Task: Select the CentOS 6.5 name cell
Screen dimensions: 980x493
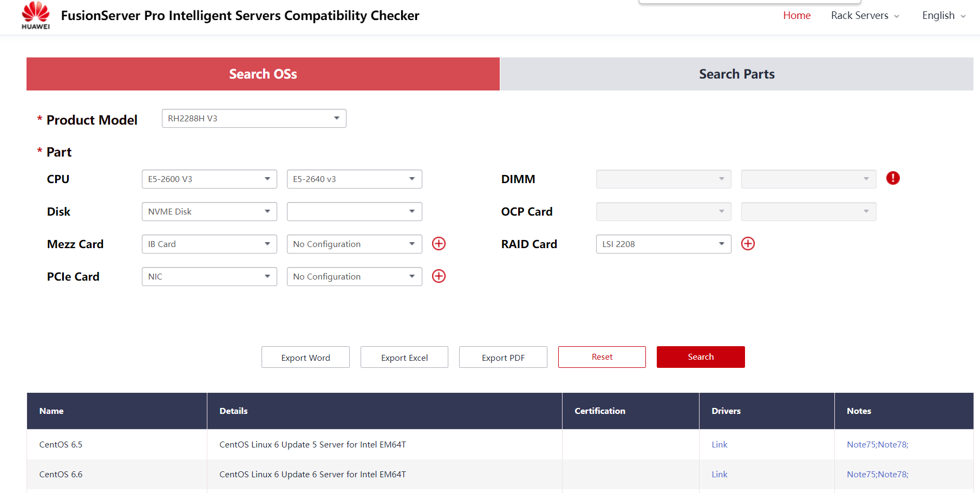Action: [117, 445]
